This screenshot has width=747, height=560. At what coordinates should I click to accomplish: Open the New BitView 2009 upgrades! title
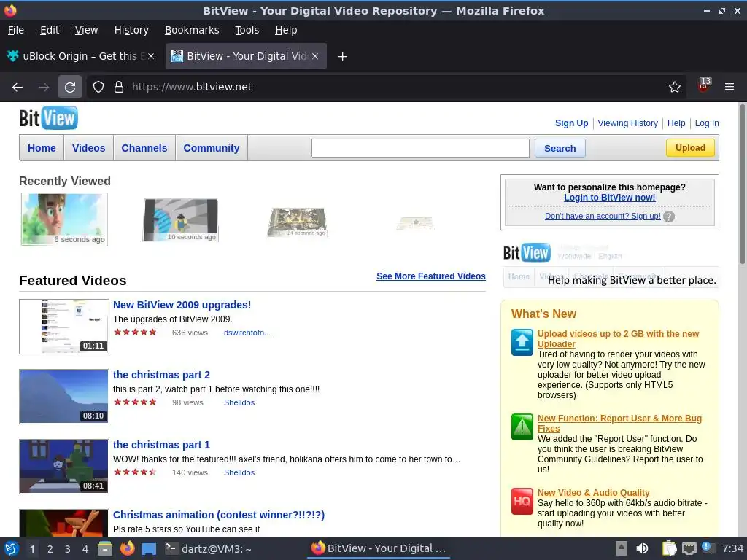pos(182,305)
